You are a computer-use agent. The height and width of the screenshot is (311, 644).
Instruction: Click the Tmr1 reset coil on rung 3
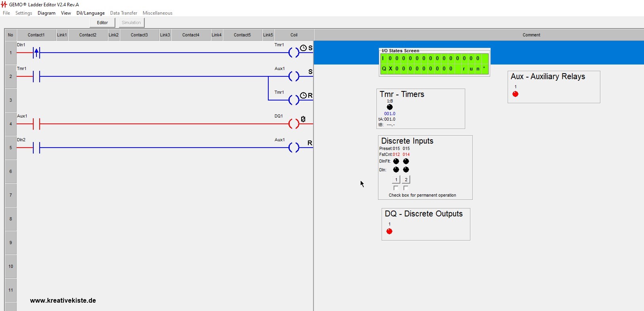[294, 100]
